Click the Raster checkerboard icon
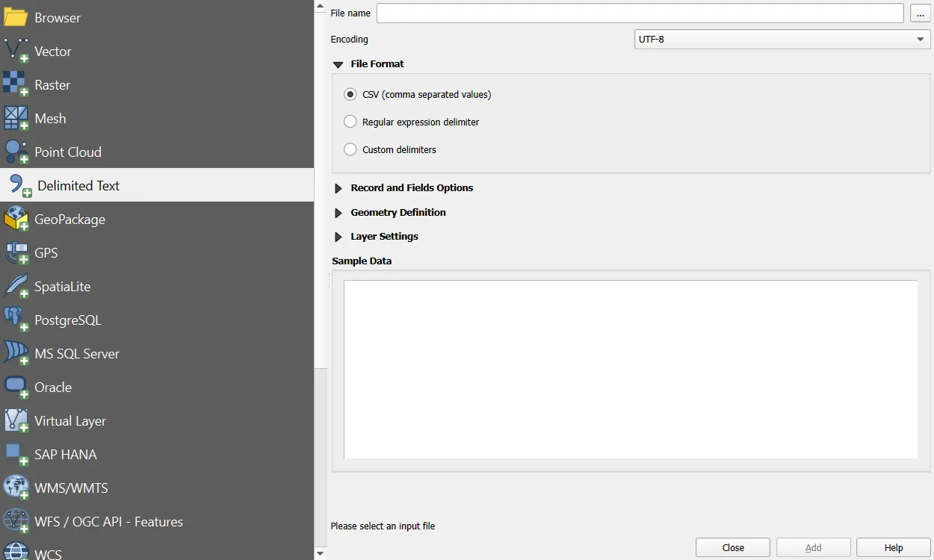Screen dimensions: 934x560 coord(16,84)
